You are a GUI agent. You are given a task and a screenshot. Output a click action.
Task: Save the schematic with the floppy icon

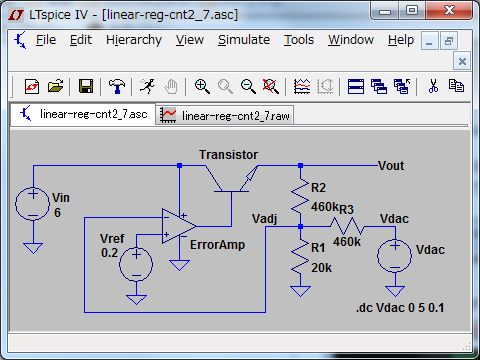click(x=86, y=86)
